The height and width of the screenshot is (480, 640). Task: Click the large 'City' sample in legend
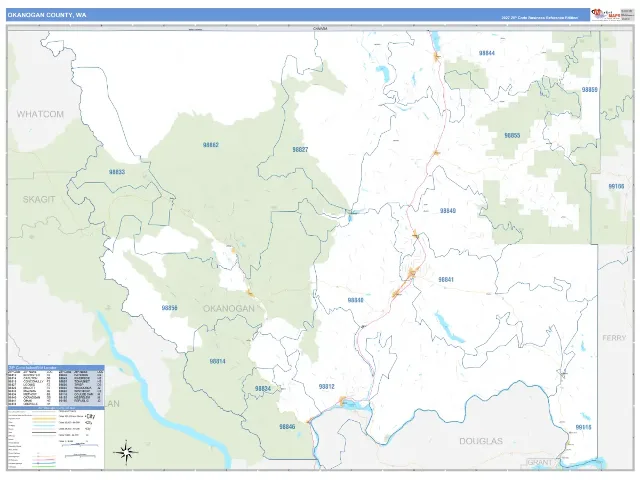[x=90, y=416]
